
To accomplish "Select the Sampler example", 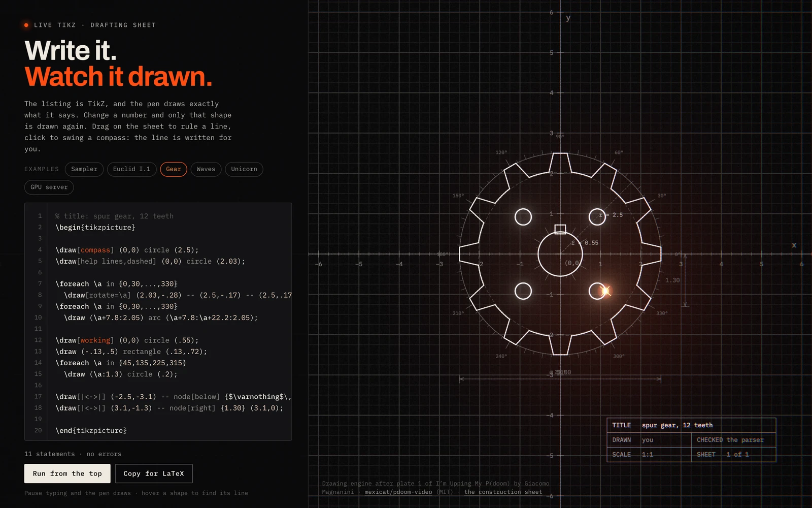I will [x=84, y=169].
